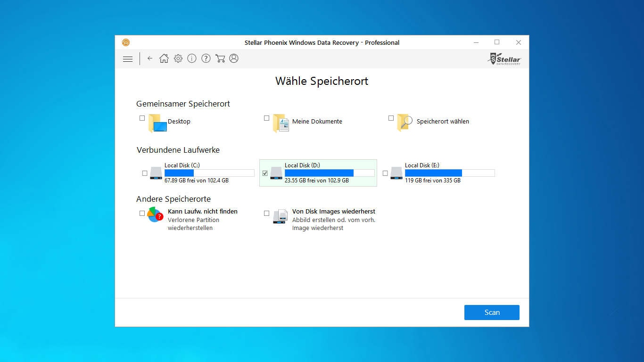The height and width of the screenshot is (362, 644).
Task: Click text 67.89 GB frei von 102.4 GB
Action: pyautogui.click(x=197, y=181)
